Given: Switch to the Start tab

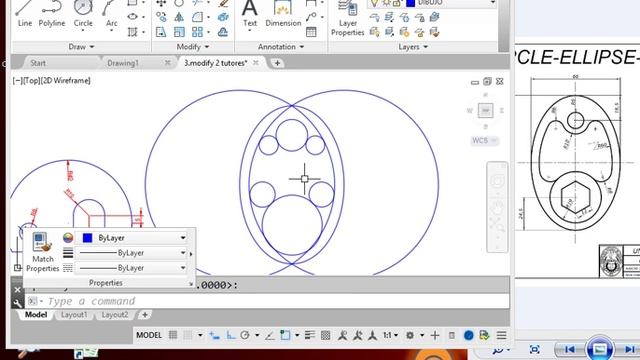Looking at the screenshot, I should click(38, 63).
